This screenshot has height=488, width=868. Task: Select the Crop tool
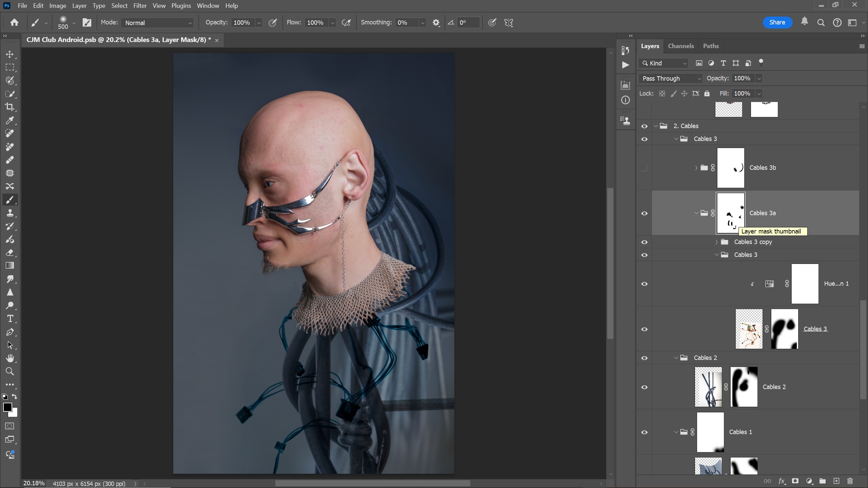coord(10,107)
